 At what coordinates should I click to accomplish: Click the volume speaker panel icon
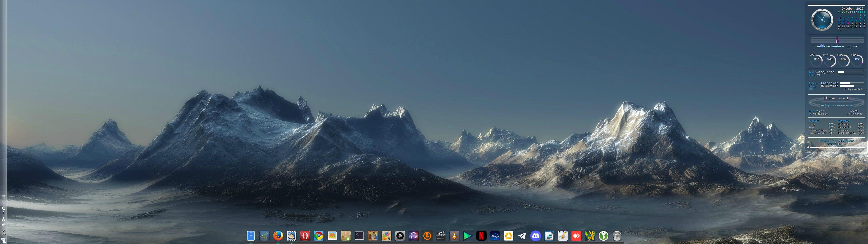[x=3, y=225]
